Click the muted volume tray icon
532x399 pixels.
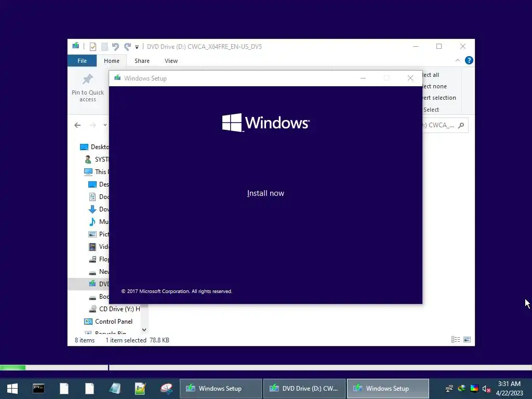tap(486, 389)
